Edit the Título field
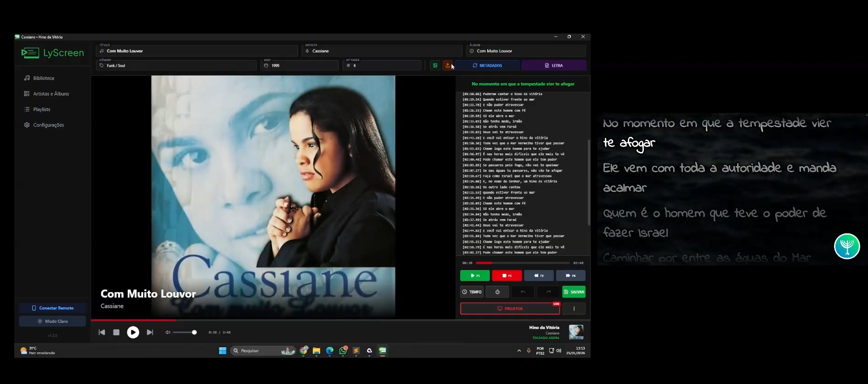 197,51
